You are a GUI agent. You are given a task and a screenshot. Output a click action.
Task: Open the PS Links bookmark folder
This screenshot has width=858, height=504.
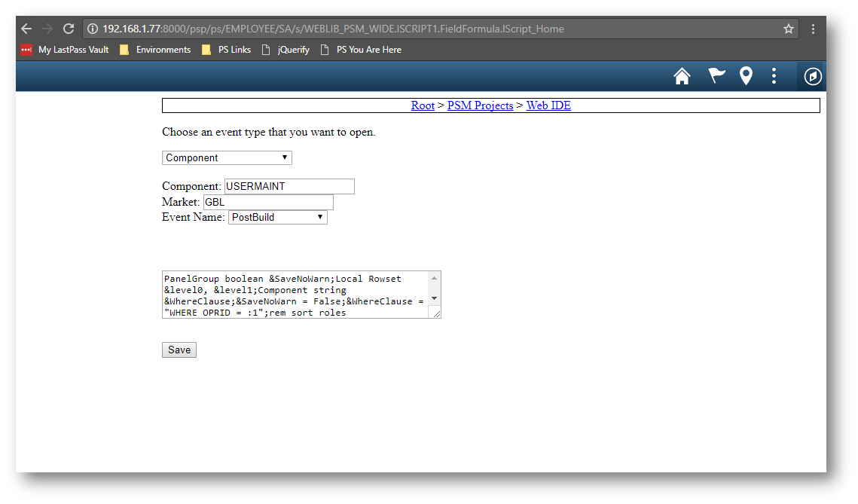(x=226, y=50)
